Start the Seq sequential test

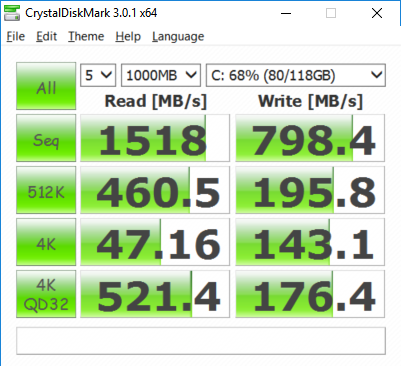[x=46, y=138]
